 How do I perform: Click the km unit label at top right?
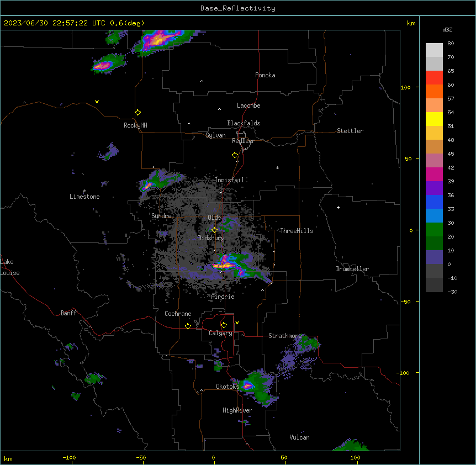pos(411,23)
